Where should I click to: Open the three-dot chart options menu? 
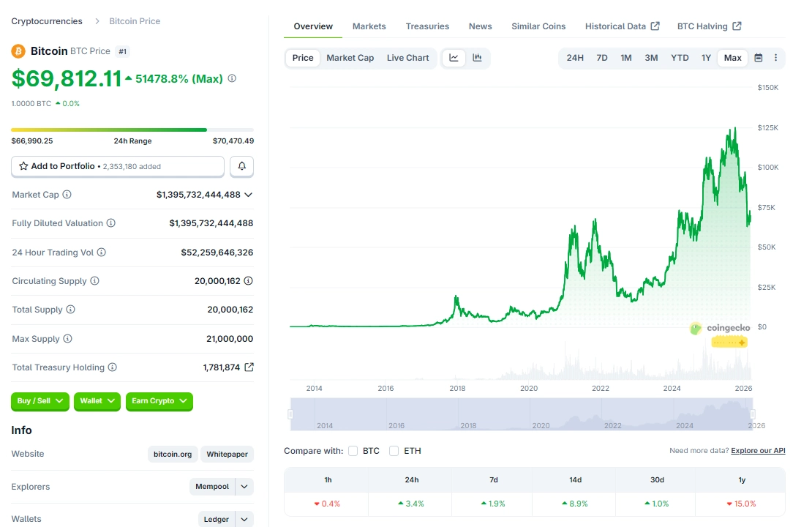tap(775, 57)
